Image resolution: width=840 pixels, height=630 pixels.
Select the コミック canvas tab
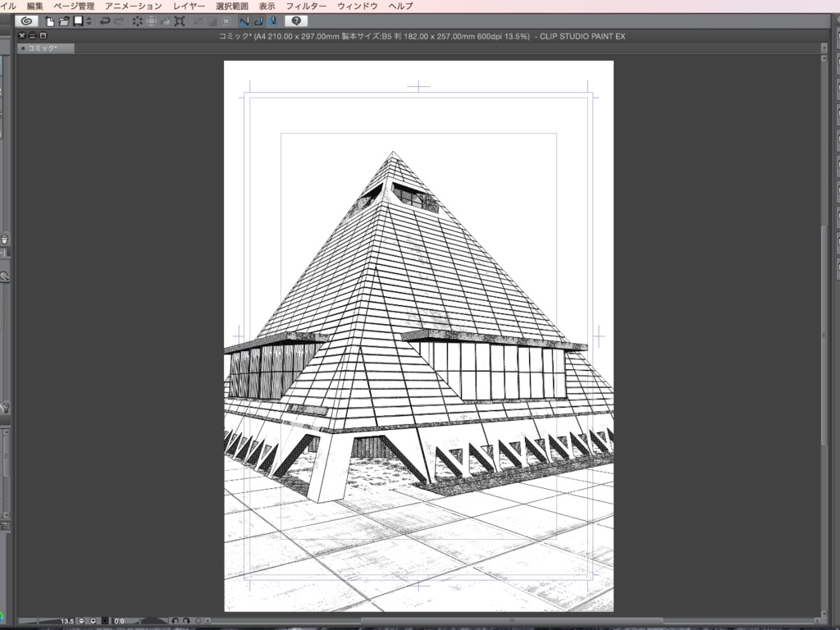(45, 48)
